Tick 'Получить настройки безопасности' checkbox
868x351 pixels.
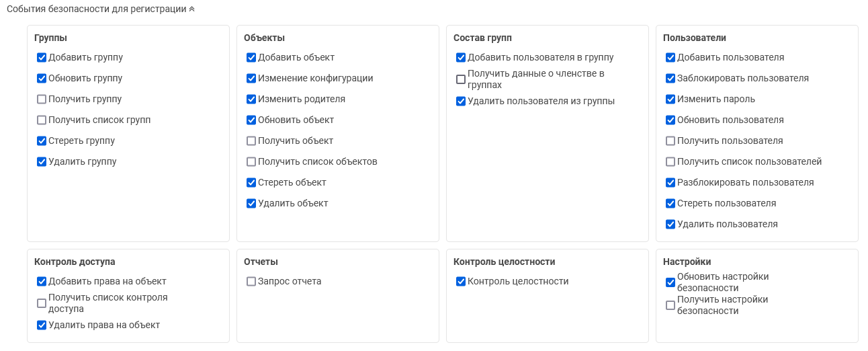670,305
